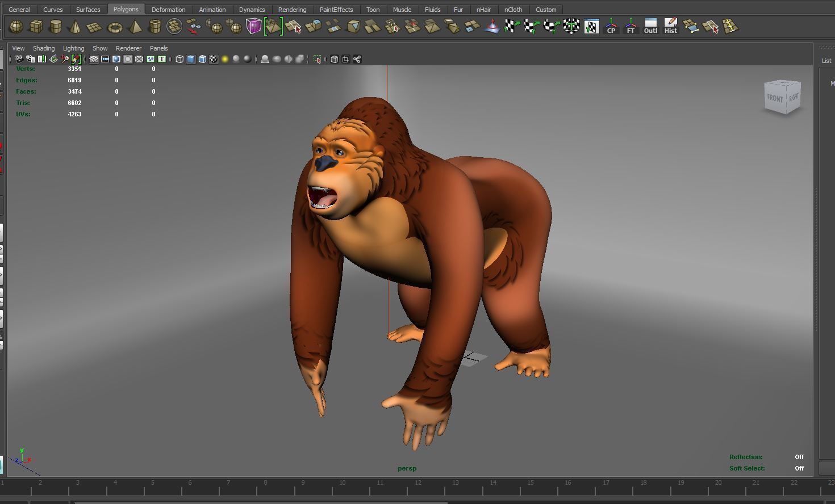Switch to the Surfaces shelf tab
Screen dimensions: 835x504
[x=88, y=10]
